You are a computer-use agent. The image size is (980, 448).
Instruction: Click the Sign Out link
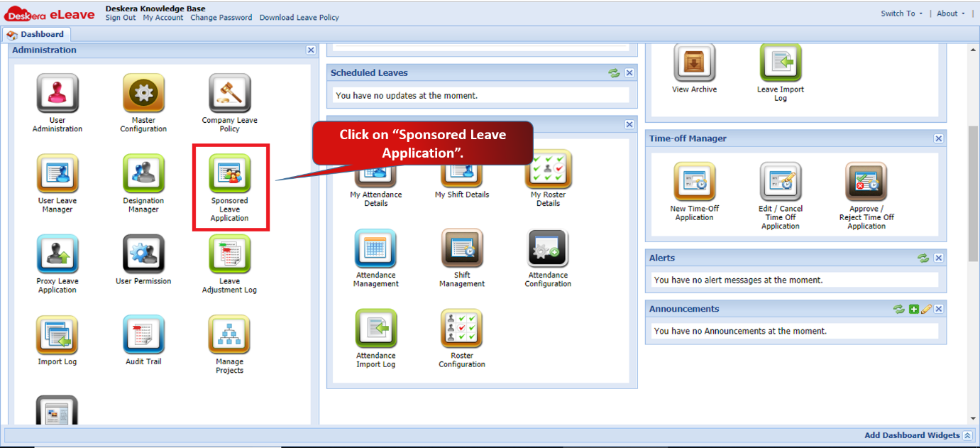click(121, 18)
